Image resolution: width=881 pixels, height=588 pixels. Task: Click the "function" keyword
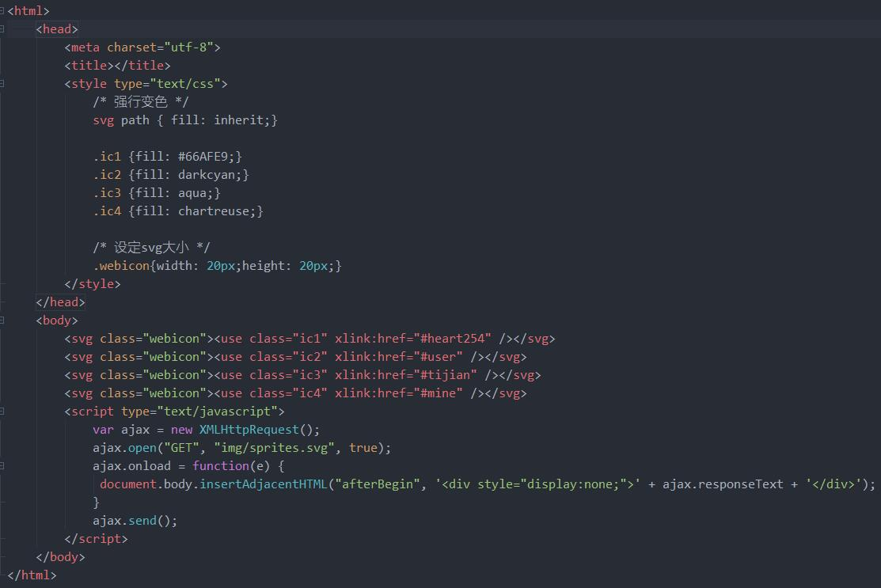(221, 466)
